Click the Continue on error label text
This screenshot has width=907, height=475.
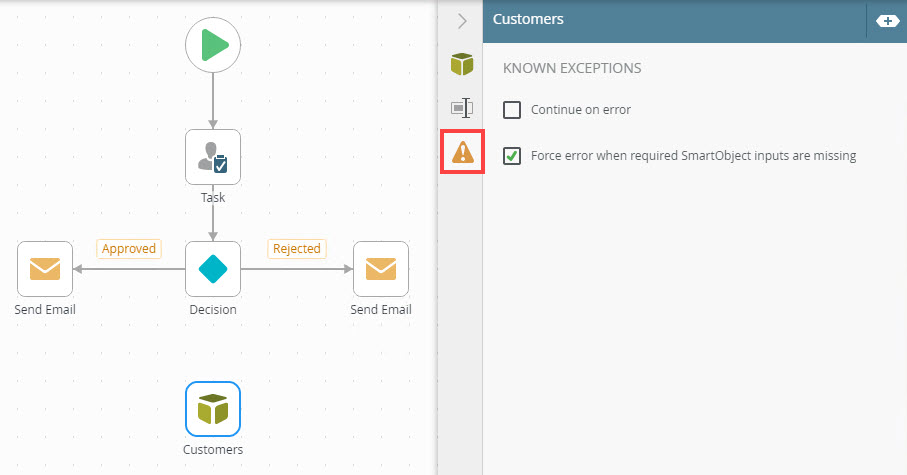581,110
